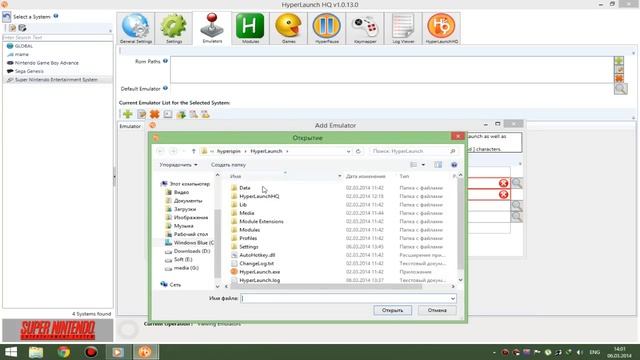Open the Log Viewer tab

click(x=403, y=28)
